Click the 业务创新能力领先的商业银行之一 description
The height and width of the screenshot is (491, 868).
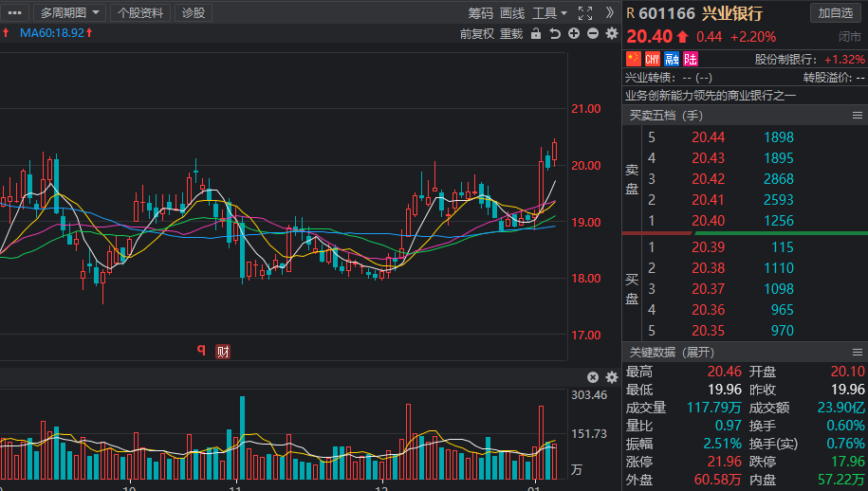(x=711, y=96)
